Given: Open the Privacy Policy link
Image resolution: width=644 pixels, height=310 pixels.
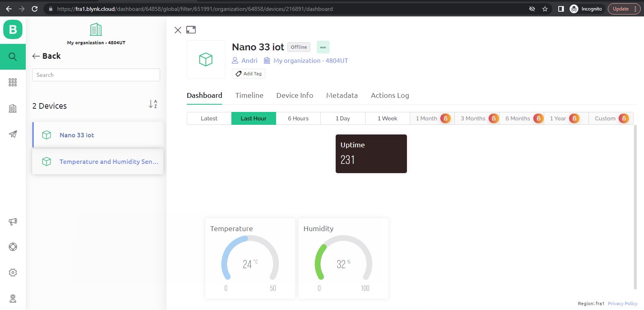Looking at the screenshot, I should click(622, 304).
